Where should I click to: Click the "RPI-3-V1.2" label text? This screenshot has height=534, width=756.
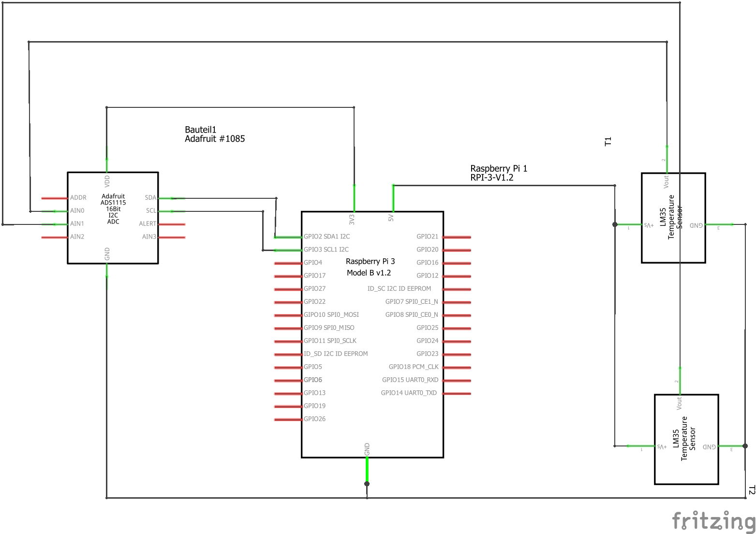coord(492,178)
